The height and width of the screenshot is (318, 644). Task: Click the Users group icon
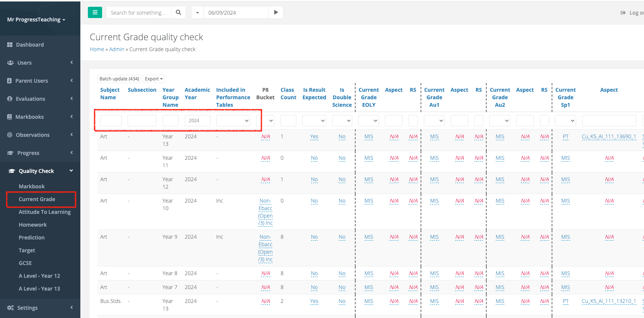point(11,63)
